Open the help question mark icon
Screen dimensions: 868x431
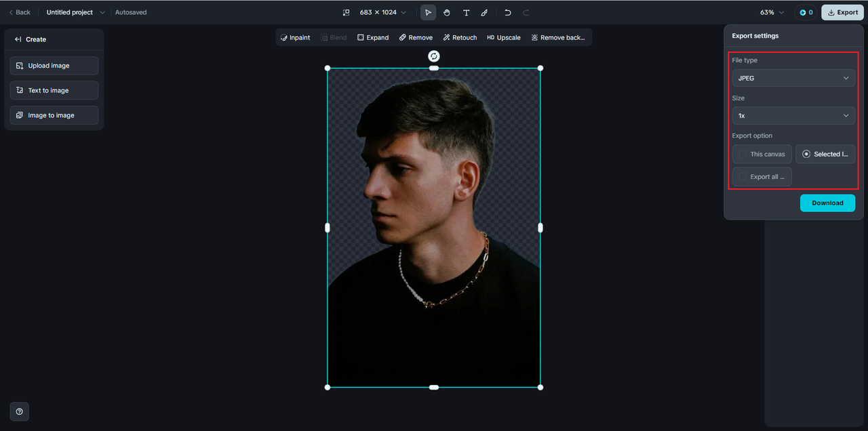click(x=19, y=411)
